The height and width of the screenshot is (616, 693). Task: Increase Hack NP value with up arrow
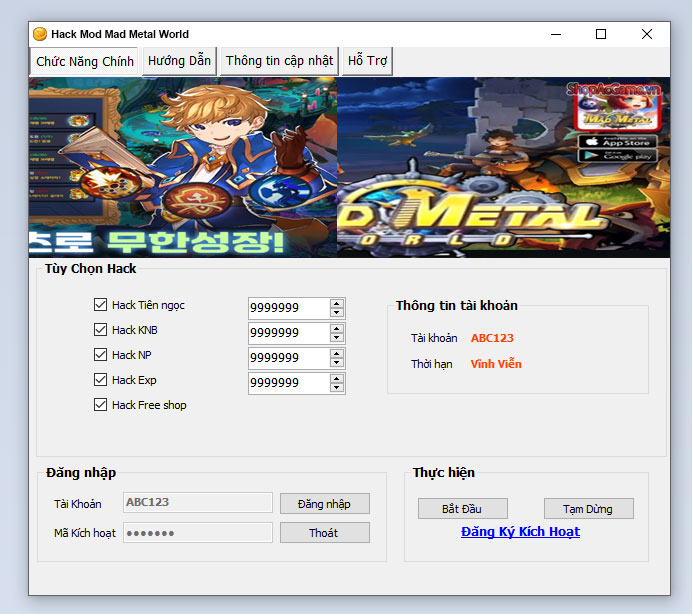tap(337, 354)
